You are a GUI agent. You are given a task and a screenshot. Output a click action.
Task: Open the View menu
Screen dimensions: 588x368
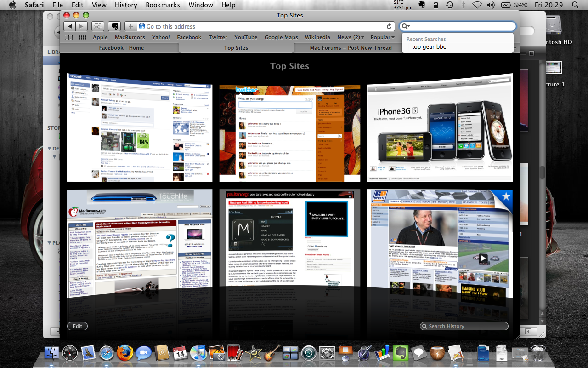coord(99,5)
